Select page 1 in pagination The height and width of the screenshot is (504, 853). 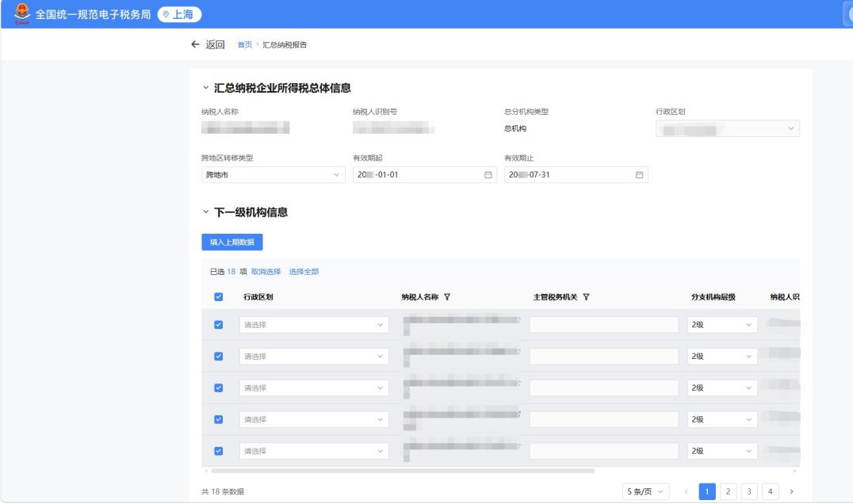point(707,491)
